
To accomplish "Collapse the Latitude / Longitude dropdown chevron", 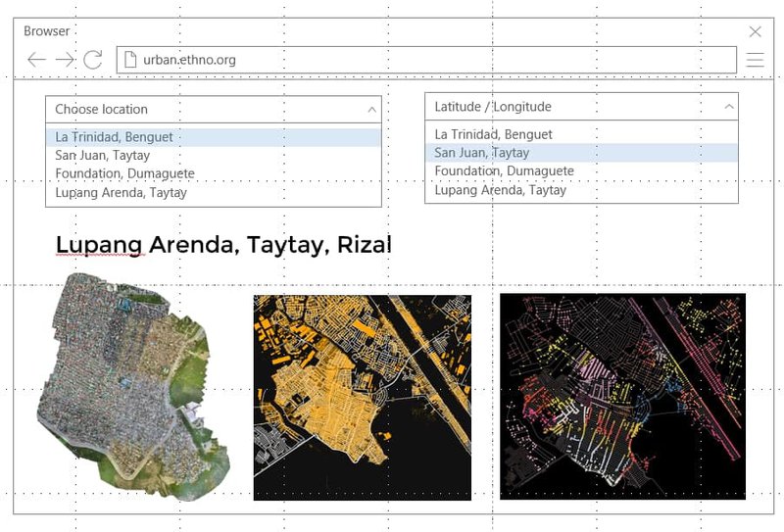I will 729,107.
